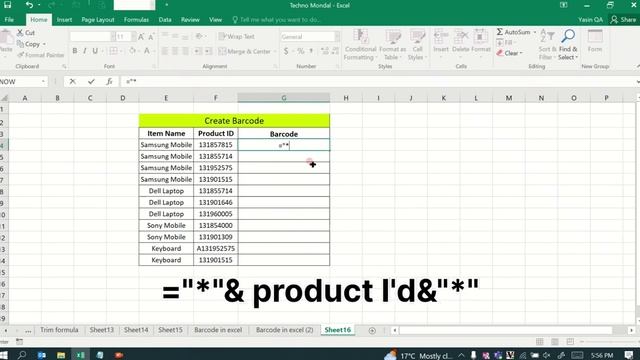The width and height of the screenshot is (640, 360).
Task: Switch to the Review tab
Action: (190, 20)
